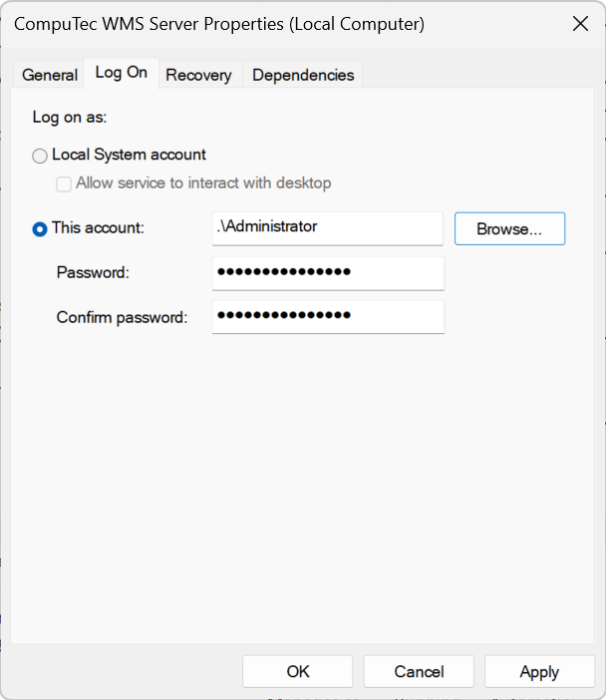Tick Allow service to interact with desktop
606x700 pixels.
[x=64, y=183]
